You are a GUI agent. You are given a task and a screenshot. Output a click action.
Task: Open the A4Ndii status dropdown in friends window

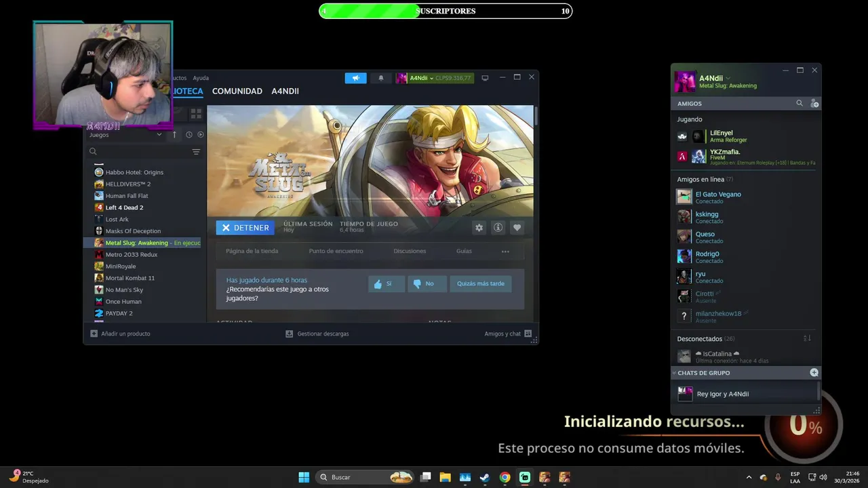point(730,79)
